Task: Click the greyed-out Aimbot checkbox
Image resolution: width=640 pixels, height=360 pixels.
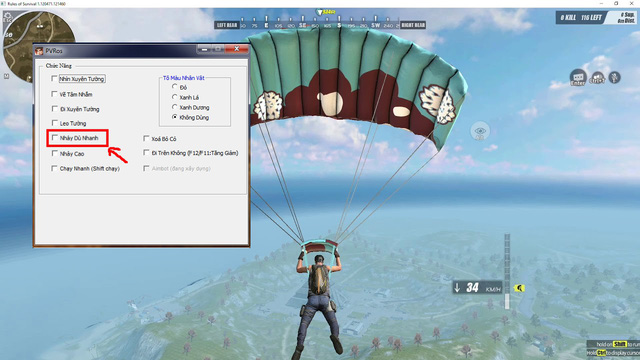Action: [146, 168]
